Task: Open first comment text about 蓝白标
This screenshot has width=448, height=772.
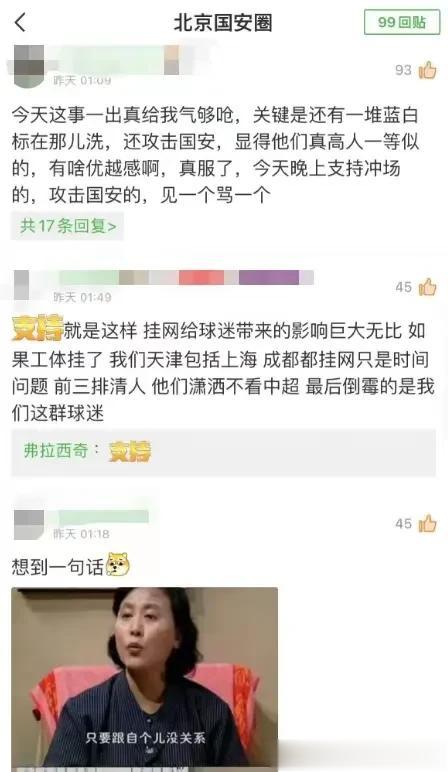Action: coord(215,155)
